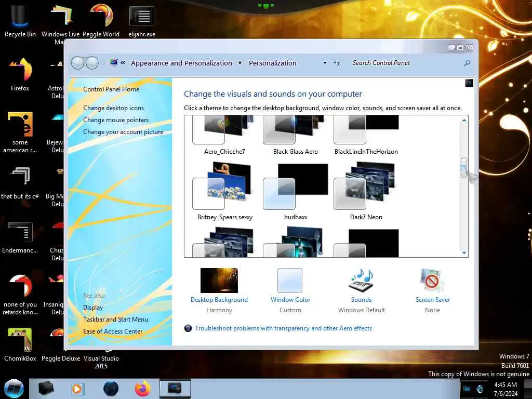Click the Personalization breadcrumb
Viewport: 532px width, 399px height.
coord(272,63)
